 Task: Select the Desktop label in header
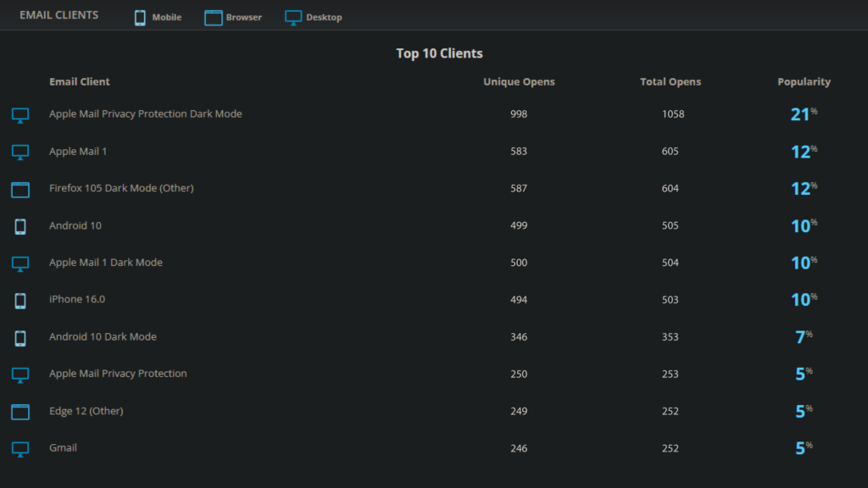(324, 17)
